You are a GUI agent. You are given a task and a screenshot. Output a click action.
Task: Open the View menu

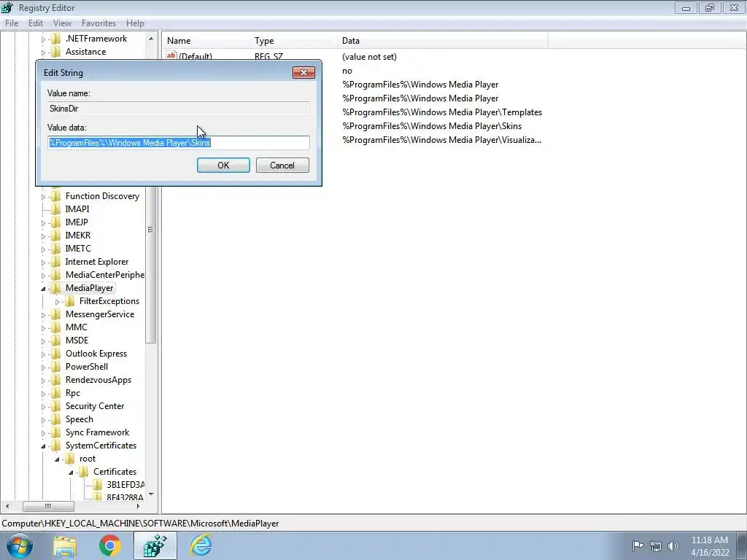pyautogui.click(x=62, y=23)
